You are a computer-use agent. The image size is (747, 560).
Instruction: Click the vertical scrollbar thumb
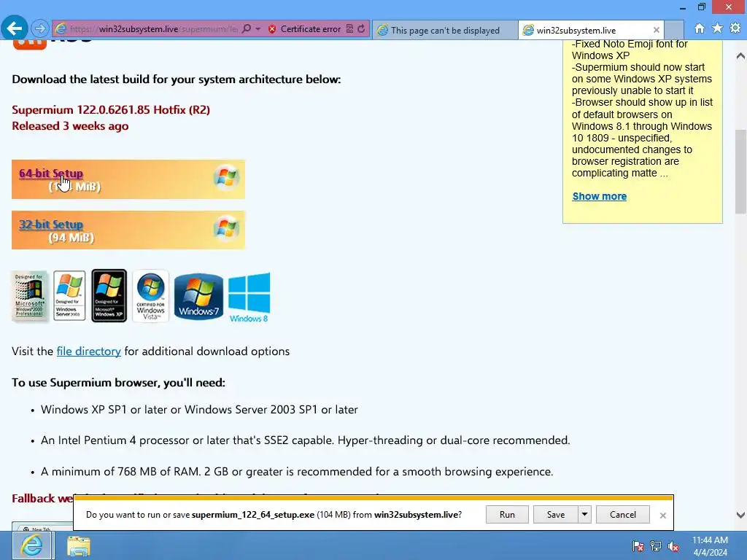coord(740,171)
